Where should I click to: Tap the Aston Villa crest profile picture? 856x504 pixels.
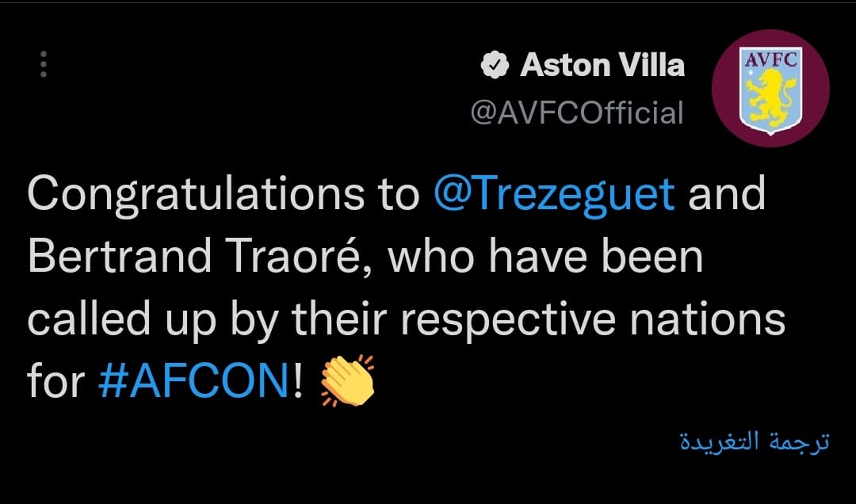pyautogui.click(x=770, y=88)
